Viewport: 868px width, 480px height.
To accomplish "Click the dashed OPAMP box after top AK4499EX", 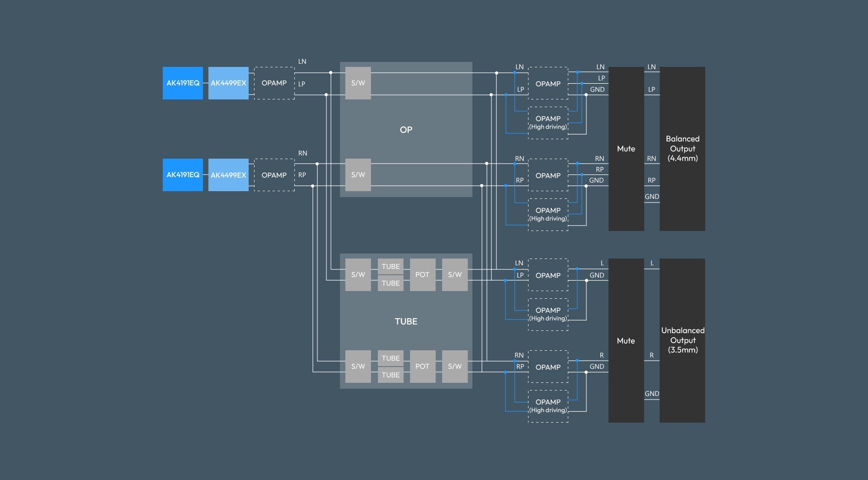I will pyautogui.click(x=274, y=83).
